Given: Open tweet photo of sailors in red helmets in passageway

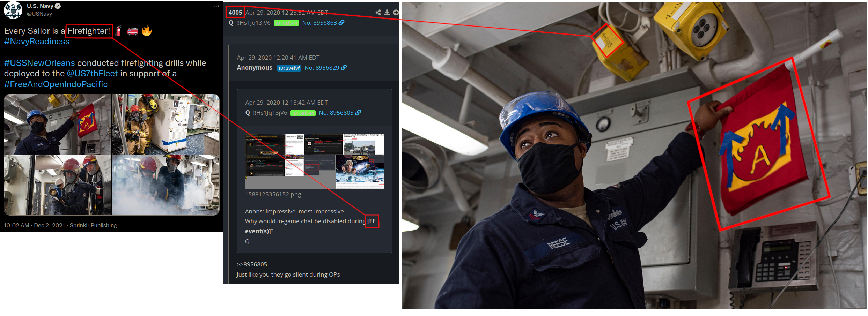Looking at the screenshot, I should coord(58,185).
